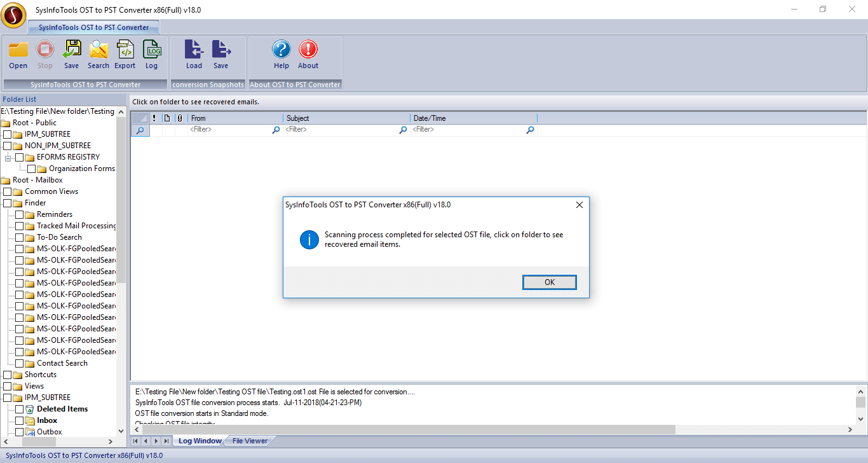The image size is (868, 463).
Task: Click previous tab navigation arrow
Action: coord(146,441)
